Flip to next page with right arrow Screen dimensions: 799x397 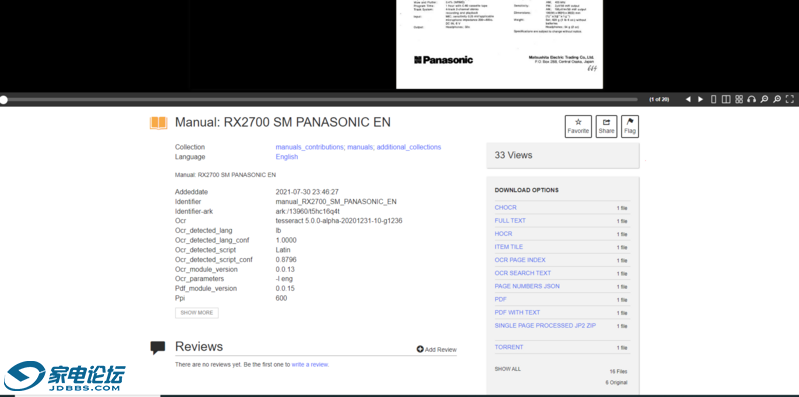click(701, 99)
